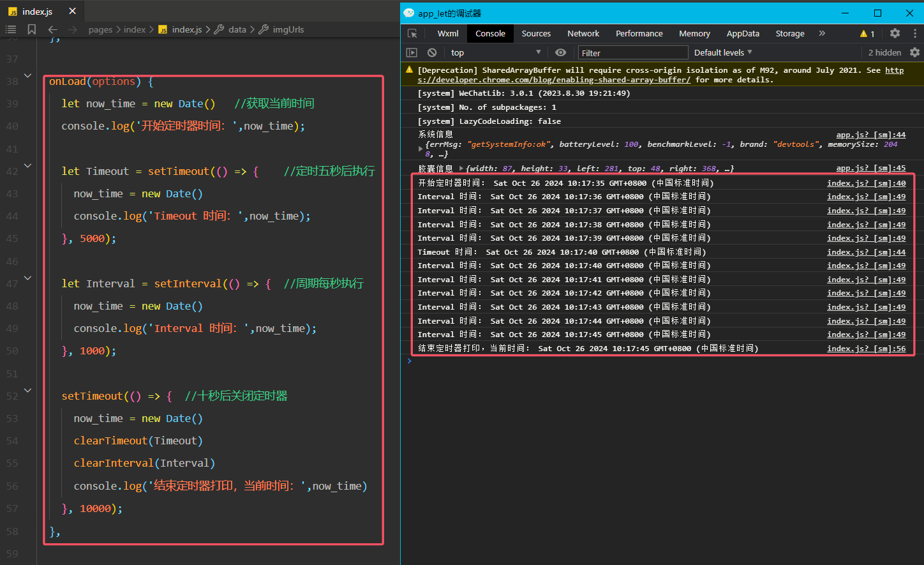The height and width of the screenshot is (565, 924).
Task: Place cursor on clearInterval(Interval) line
Action: [x=144, y=463]
